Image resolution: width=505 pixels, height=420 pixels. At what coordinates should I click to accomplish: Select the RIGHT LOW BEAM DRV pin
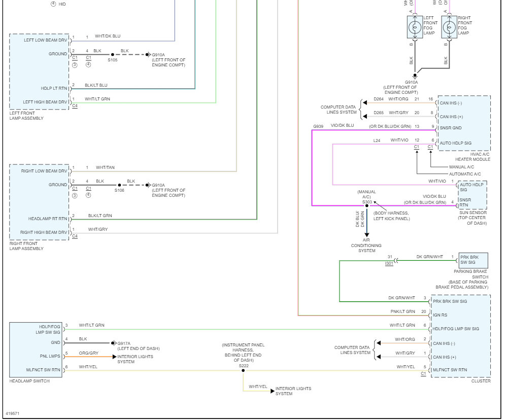(44, 171)
